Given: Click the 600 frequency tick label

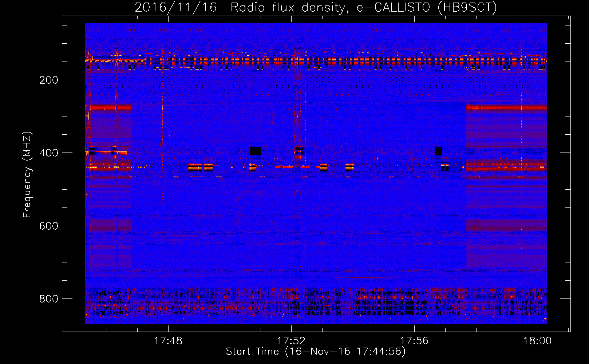Looking at the screenshot, I should pyautogui.click(x=48, y=226).
